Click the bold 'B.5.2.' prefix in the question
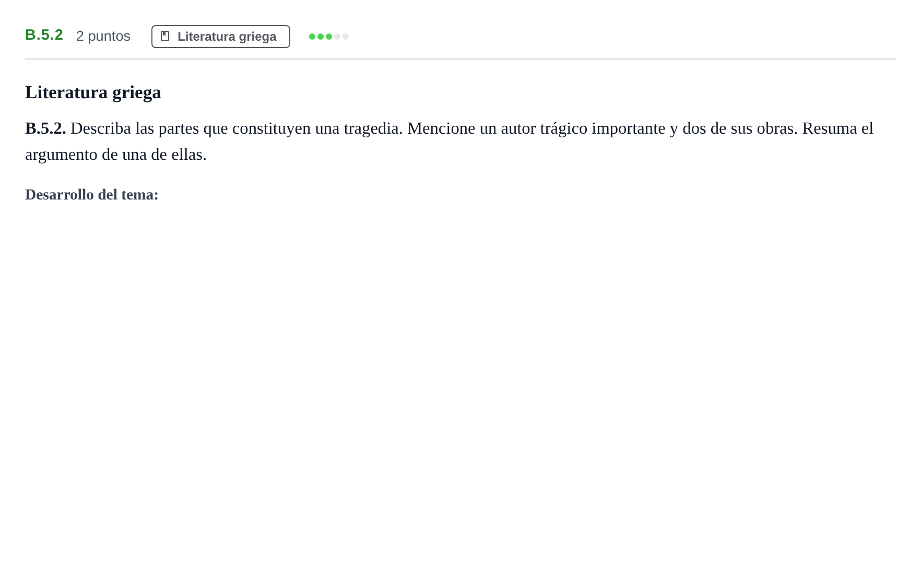Screen dimensions: 921x588 (45, 128)
